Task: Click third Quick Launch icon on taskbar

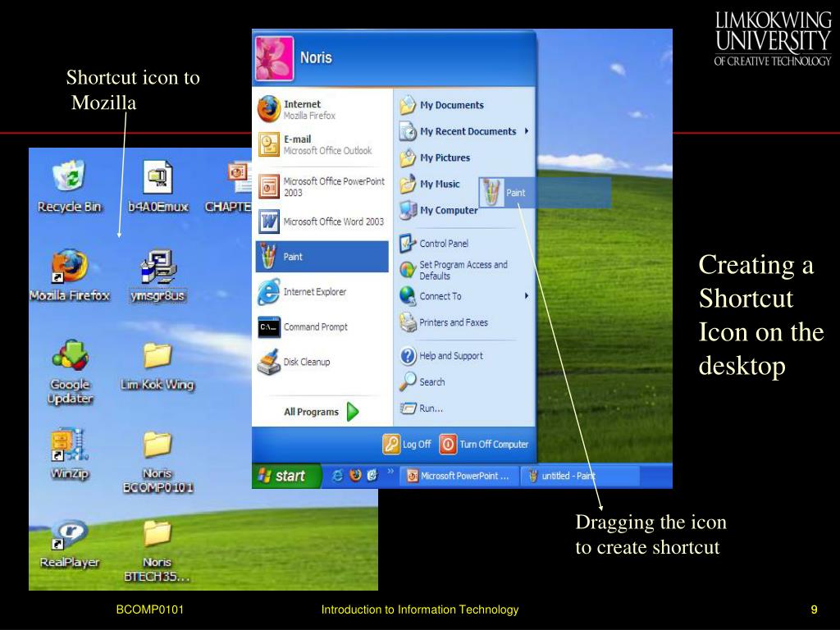Action: 372,475
